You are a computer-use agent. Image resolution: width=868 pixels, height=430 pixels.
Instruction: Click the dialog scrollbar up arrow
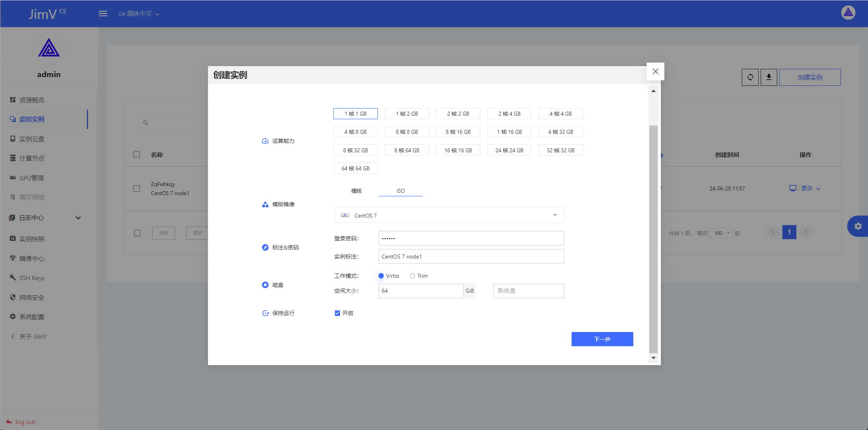653,91
